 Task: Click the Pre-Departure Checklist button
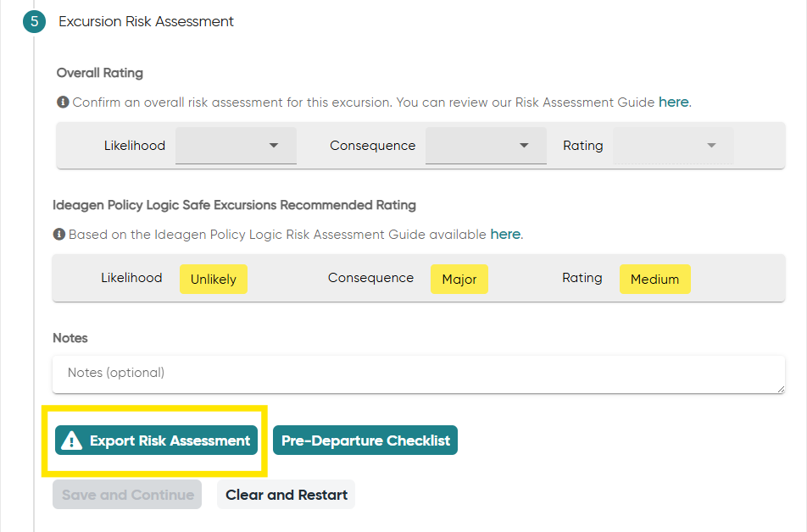[x=365, y=441]
